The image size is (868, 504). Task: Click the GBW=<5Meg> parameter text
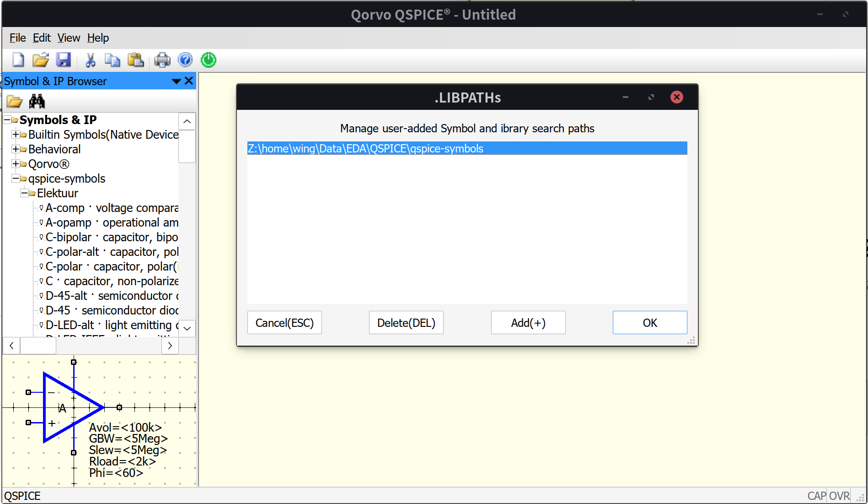point(129,439)
